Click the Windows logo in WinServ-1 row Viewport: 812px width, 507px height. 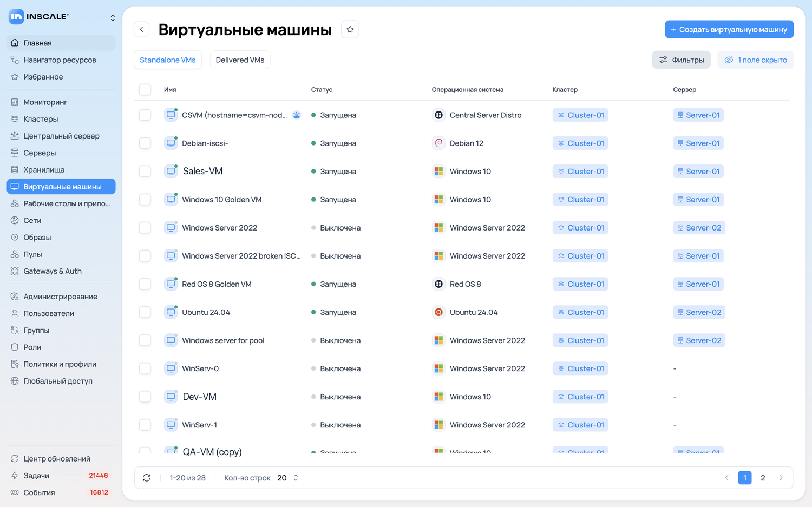click(x=438, y=425)
